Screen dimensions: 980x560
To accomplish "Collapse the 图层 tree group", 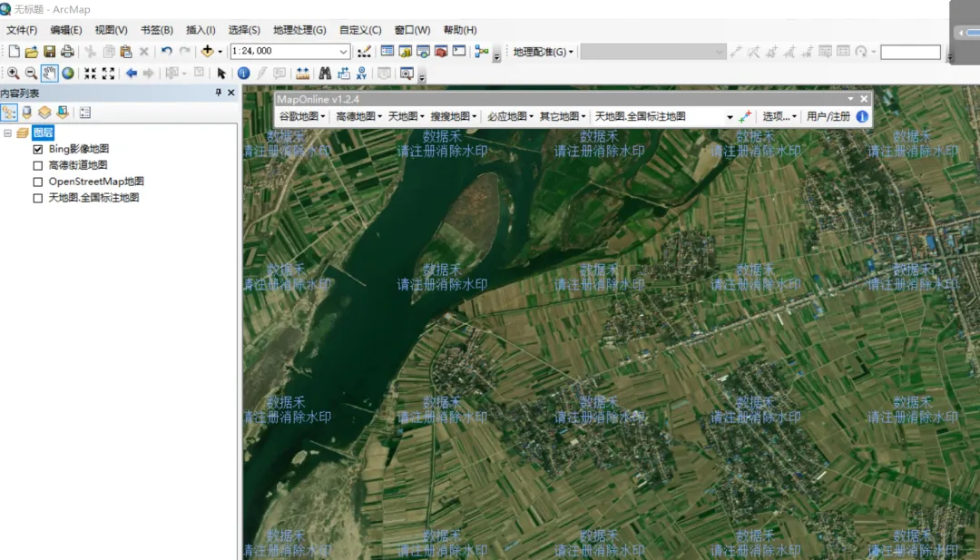I will pyautogui.click(x=8, y=133).
